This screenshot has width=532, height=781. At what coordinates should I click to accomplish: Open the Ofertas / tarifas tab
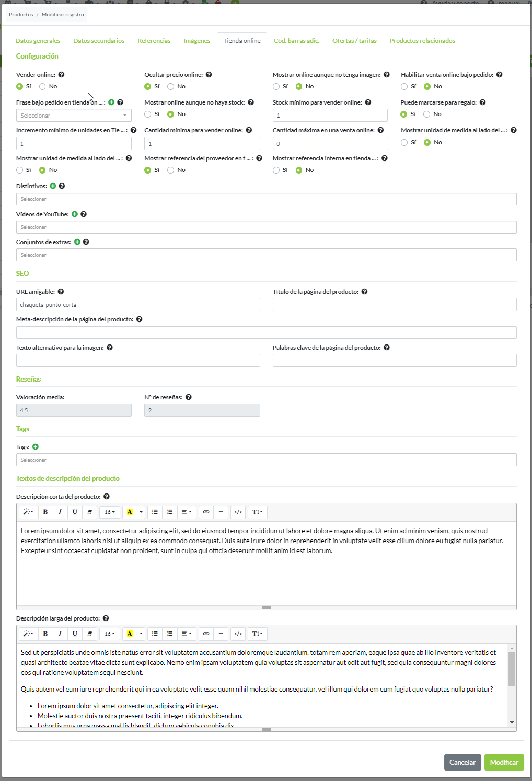(354, 41)
